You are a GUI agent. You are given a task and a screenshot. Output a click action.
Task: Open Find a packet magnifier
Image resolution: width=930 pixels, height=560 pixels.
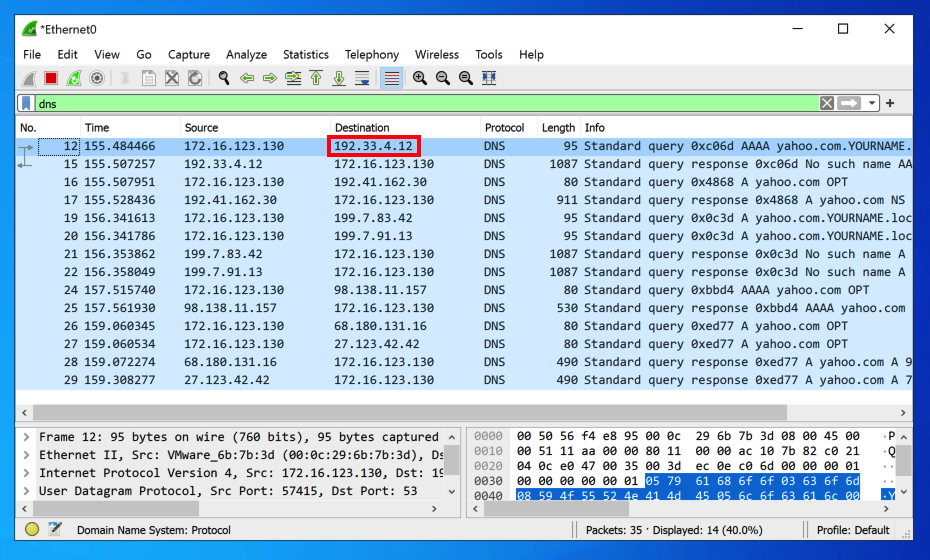pos(224,78)
